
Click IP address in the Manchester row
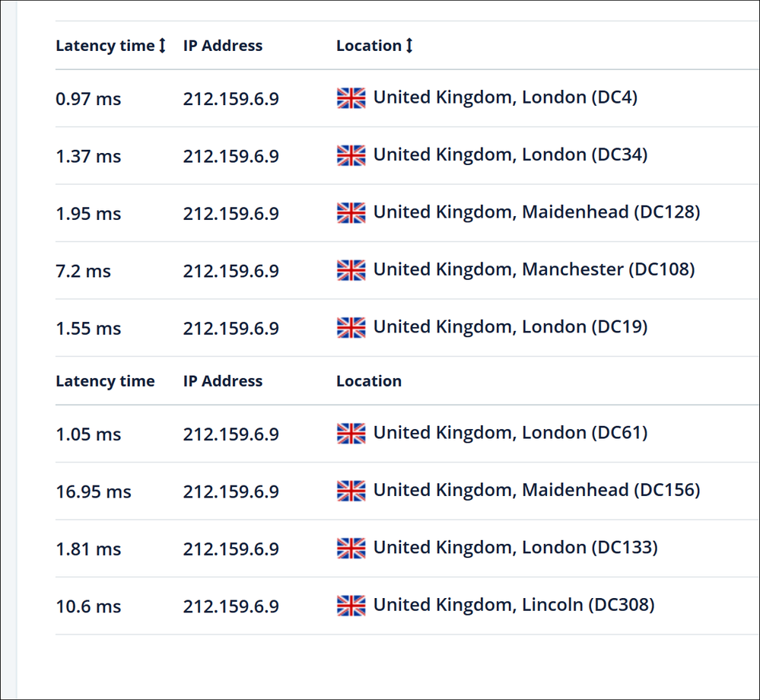pyautogui.click(x=231, y=271)
